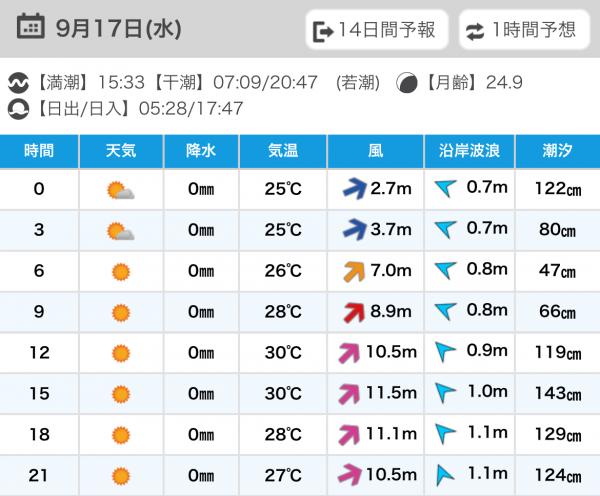Viewport: 600px width, 496px height.
Task: Select the 天気 column header
Action: pos(121,151)
